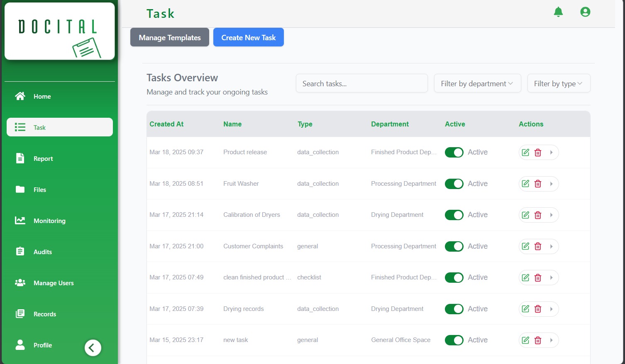Delete the Drying records task
This screenshot has height=364, width=625.
(538, 309)
